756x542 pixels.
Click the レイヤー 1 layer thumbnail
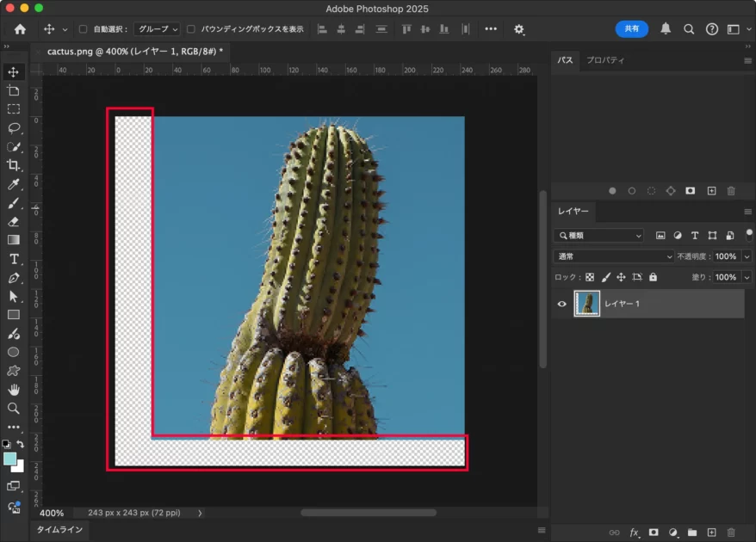pos(587,304)
